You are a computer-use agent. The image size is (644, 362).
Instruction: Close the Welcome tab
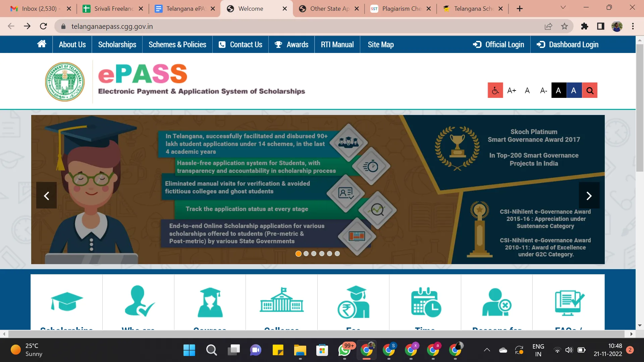tap(285, 9)
